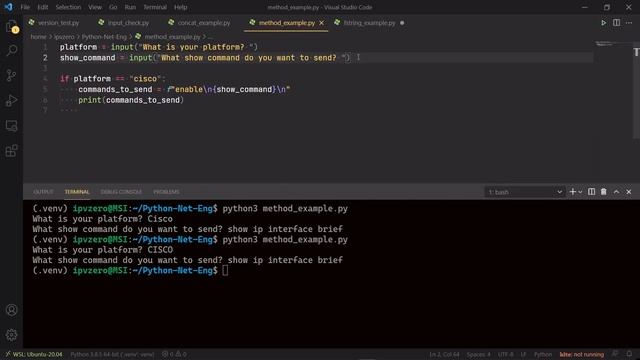Switch to input_check.py tab
This screenshot has height=360, width=640.
coord(128,23)
